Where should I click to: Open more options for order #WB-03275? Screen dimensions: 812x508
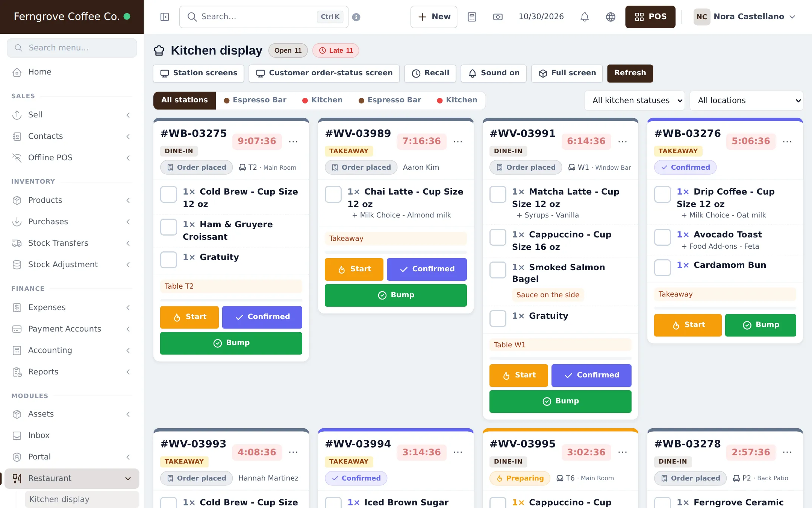293,141
